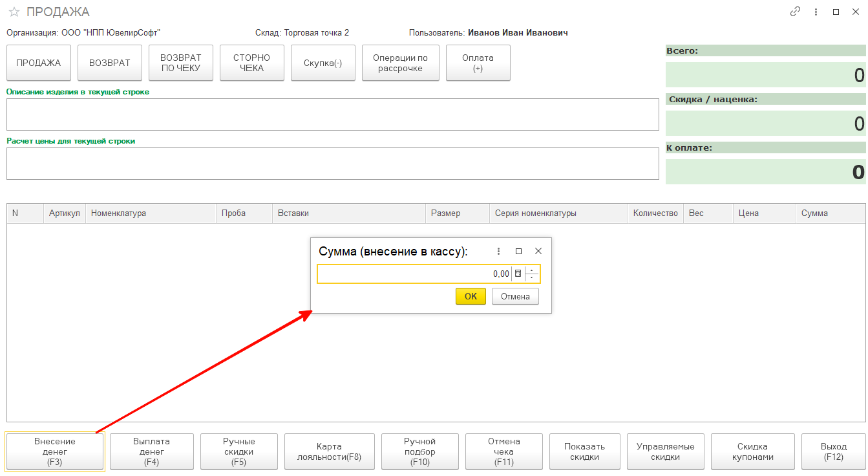This screenshot has height=476, width=868.
Task: Click the Цена column header
Action: pyautogui.click(x=765, y=213)
